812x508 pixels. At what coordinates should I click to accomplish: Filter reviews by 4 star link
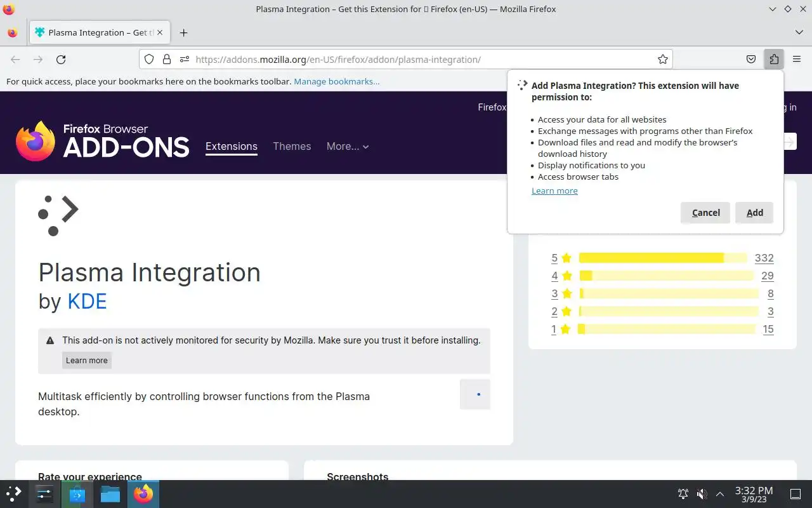[x=554, y=276]
